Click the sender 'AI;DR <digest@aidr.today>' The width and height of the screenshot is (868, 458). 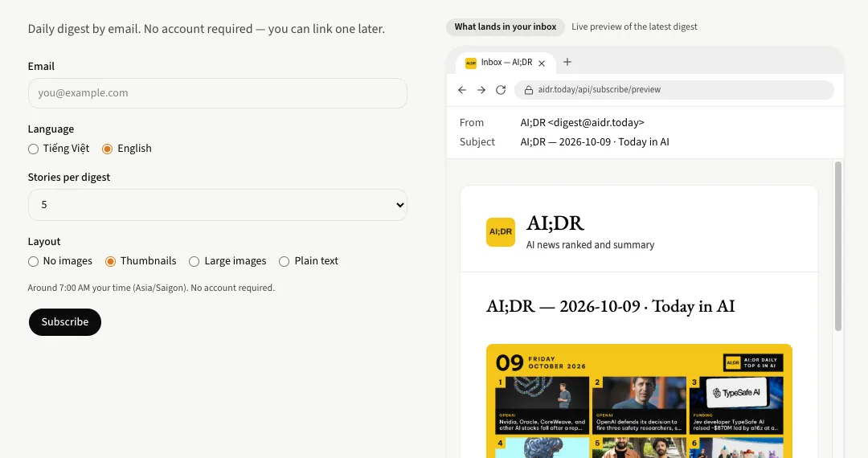pos(582,123)
